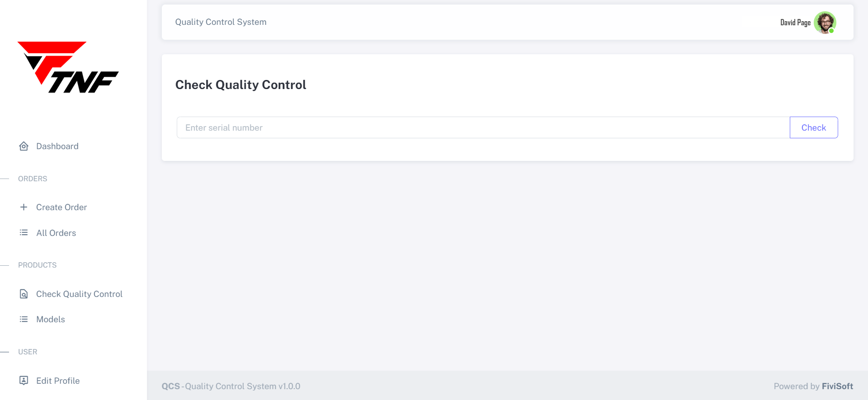868x400 pixels.
Task: Click the All Orders list icon
Action: [24, 233]
